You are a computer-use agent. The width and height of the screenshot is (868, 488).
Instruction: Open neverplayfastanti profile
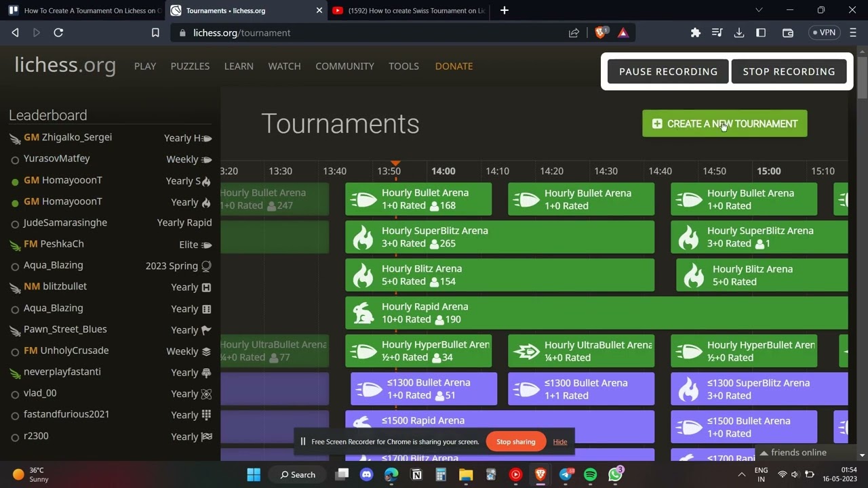click(62, 371)
